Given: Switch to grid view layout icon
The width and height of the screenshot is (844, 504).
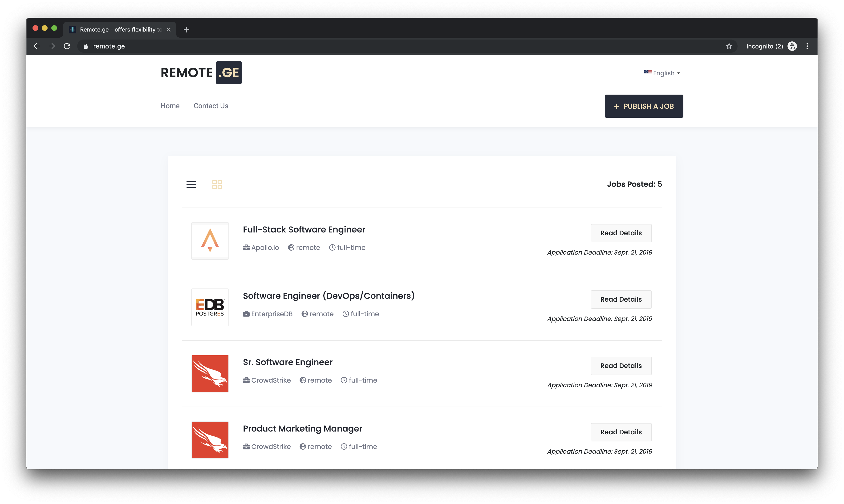Looking at the screenshot, I should tap(217, 184).
